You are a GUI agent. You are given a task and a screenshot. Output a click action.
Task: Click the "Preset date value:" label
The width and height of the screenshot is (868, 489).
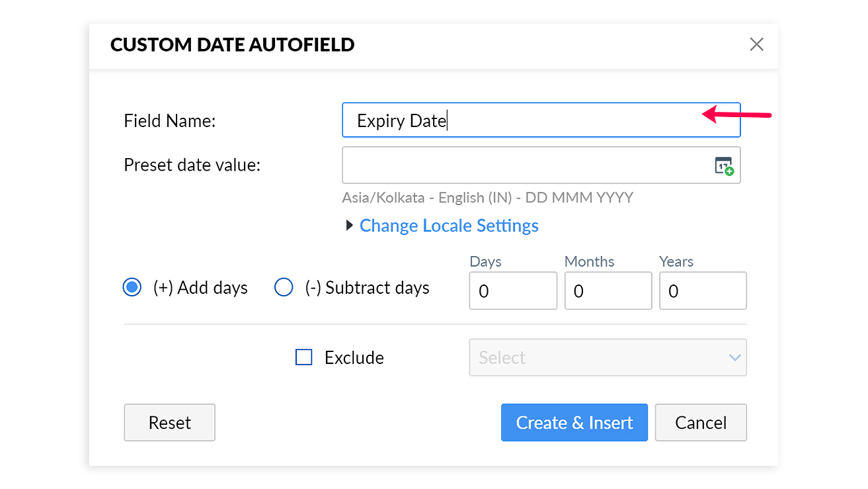point(192,165)
